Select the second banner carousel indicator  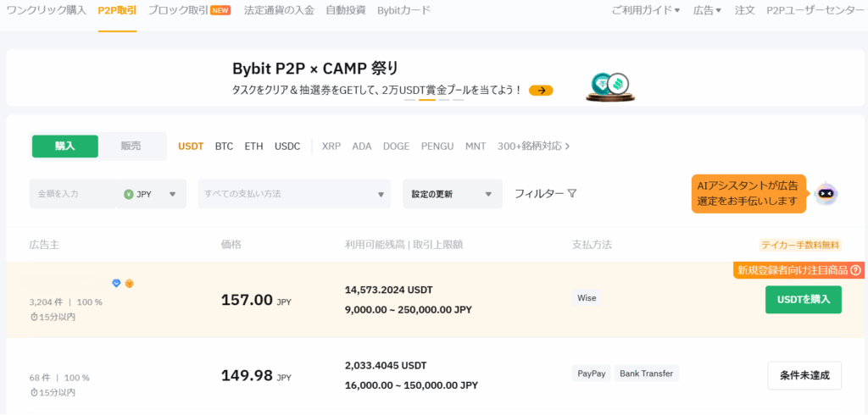(427, 99)
